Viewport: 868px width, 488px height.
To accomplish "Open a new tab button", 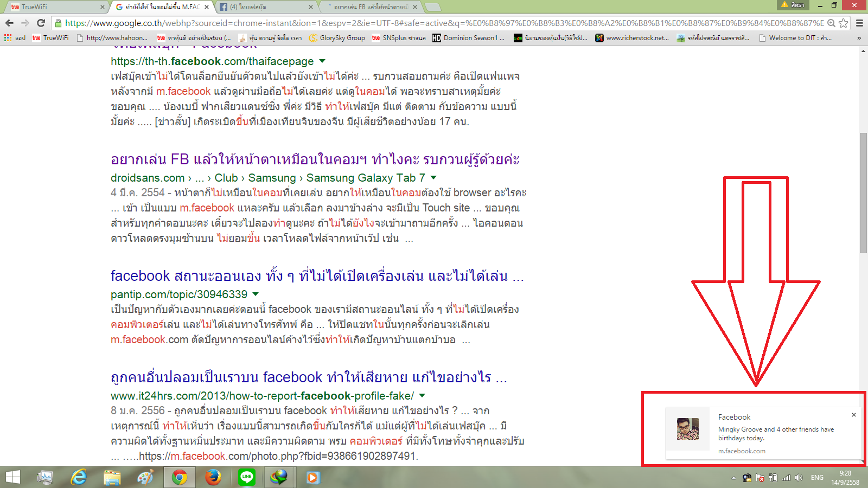I will tap(432, 7).
